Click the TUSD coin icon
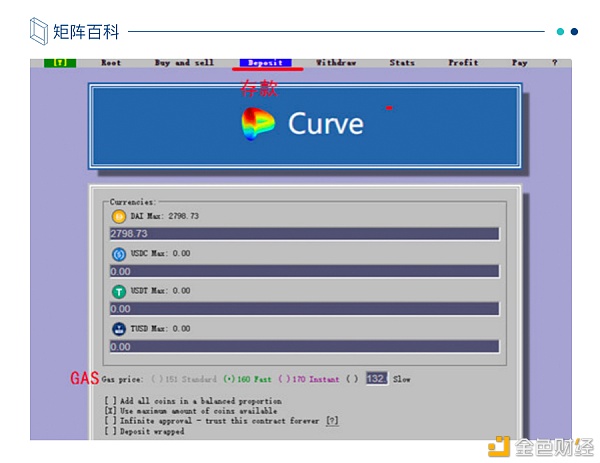 119,329
